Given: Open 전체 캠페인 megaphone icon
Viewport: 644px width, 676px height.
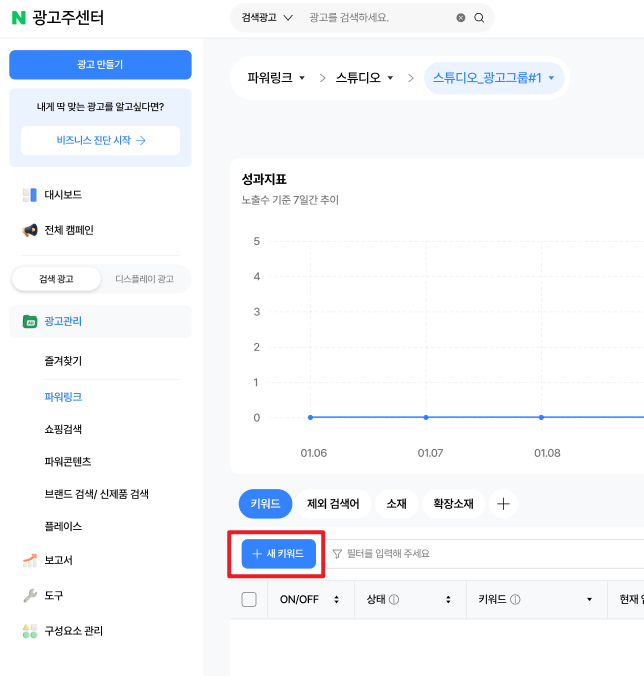Looking at the screenshot, I should [30, 230].
